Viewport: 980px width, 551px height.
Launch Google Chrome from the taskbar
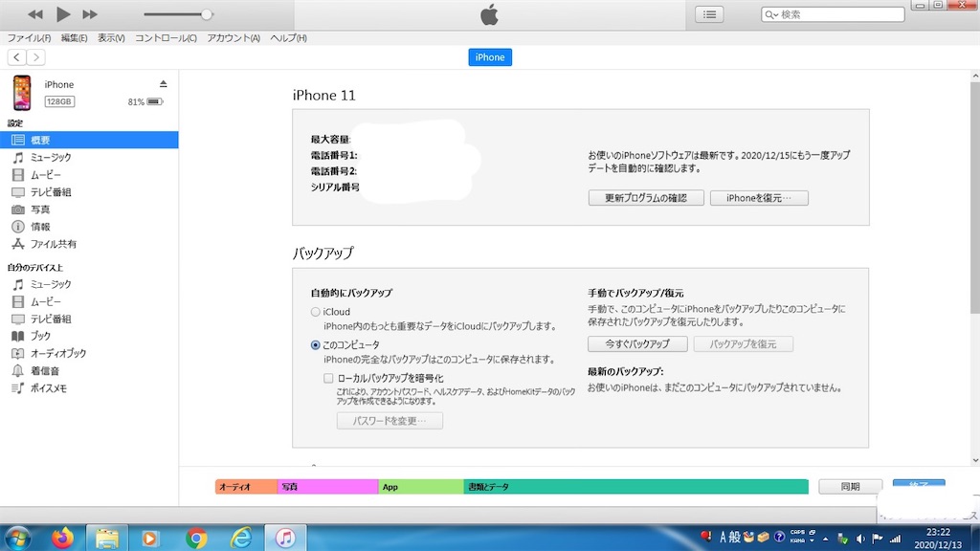click(196, 538)
